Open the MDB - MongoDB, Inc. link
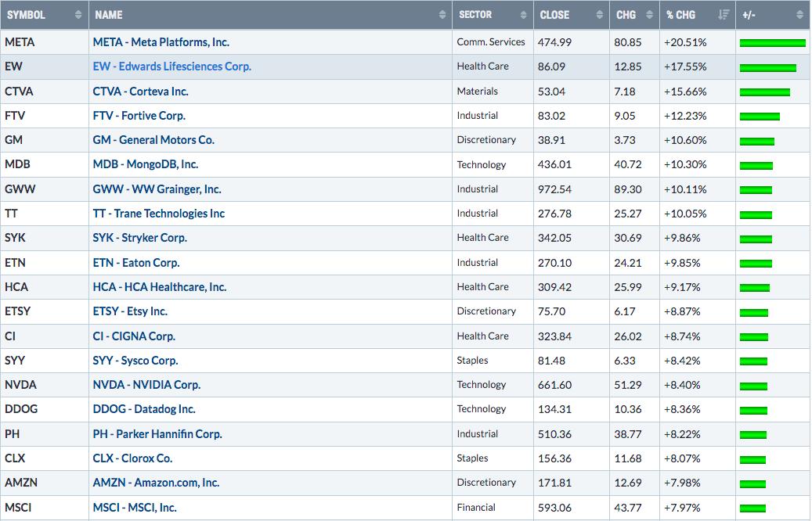This screenshot has width=812, height=521. coord(146,164)
